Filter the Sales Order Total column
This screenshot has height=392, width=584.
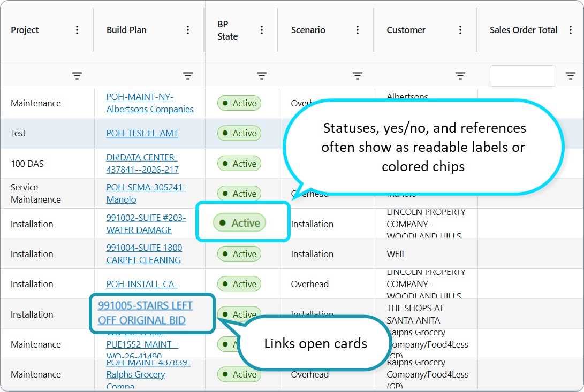pos(571,76)
